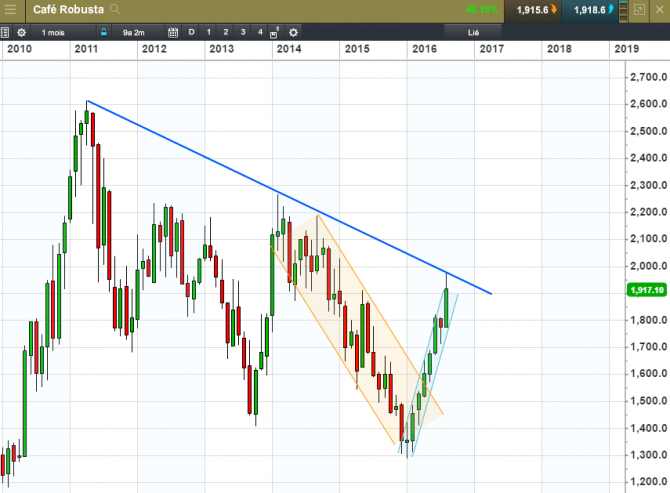Click the 2,000.0 price axis label
Image resolution: width=670 pixels, height=493 pixels.
tap(649, 266)
